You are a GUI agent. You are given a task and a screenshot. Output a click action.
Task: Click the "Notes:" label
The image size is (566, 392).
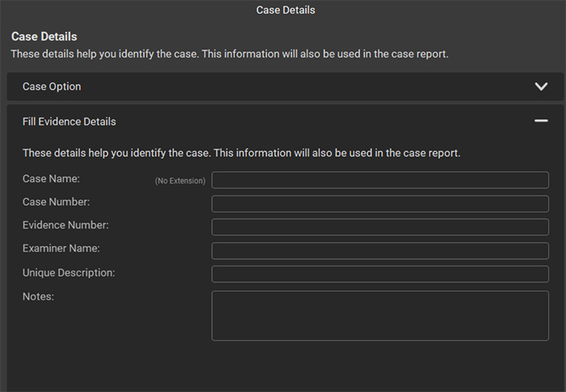coord(38,296)
